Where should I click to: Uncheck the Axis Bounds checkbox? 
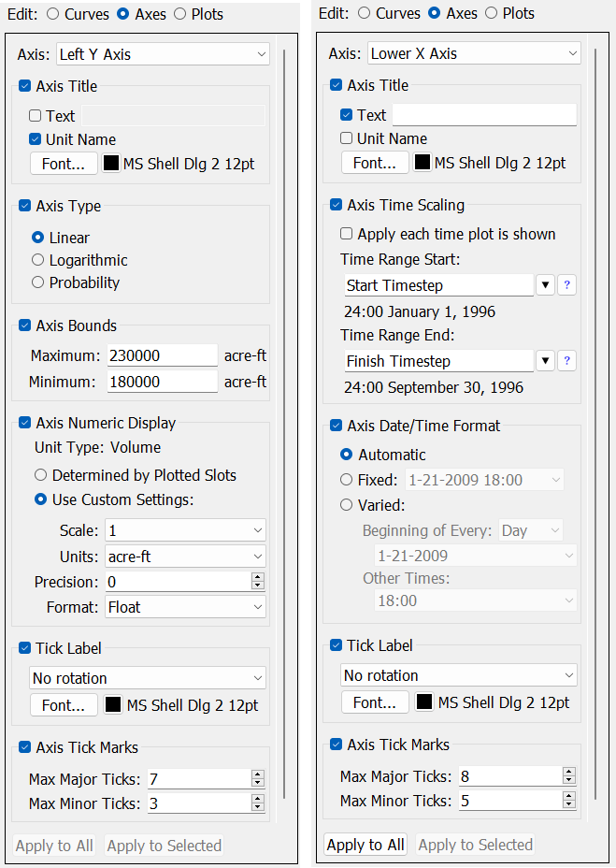point(25,325)
